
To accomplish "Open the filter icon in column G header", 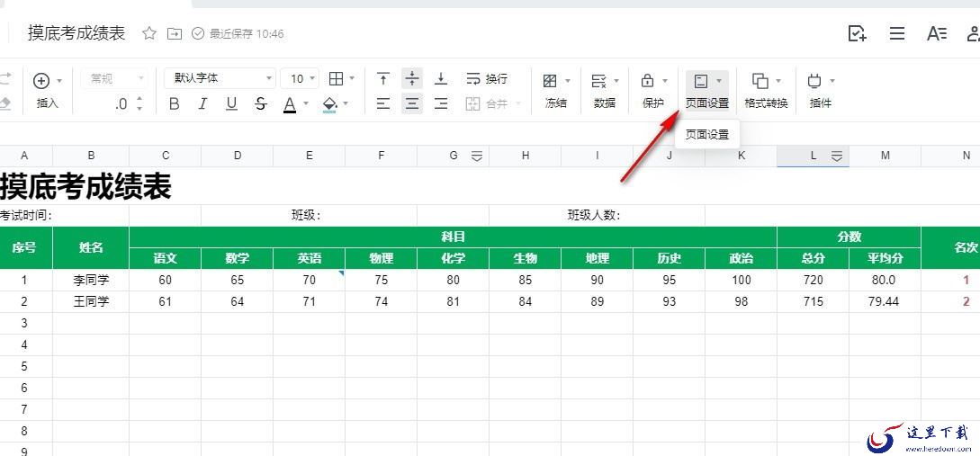I will click(x=477, y=156).
